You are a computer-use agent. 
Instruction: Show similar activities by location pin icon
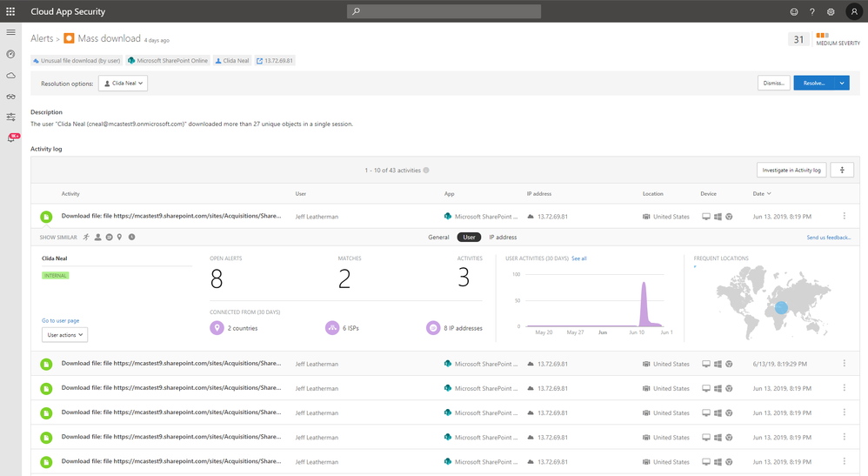pos(119,238)
